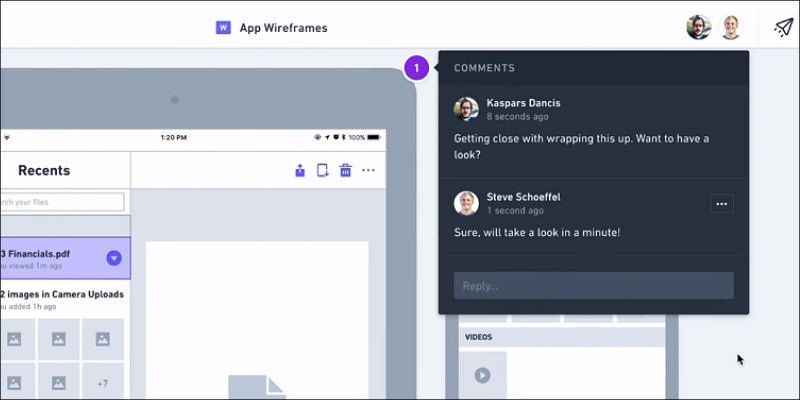Click the 8 seconds ago timestamp

(517, 117)
